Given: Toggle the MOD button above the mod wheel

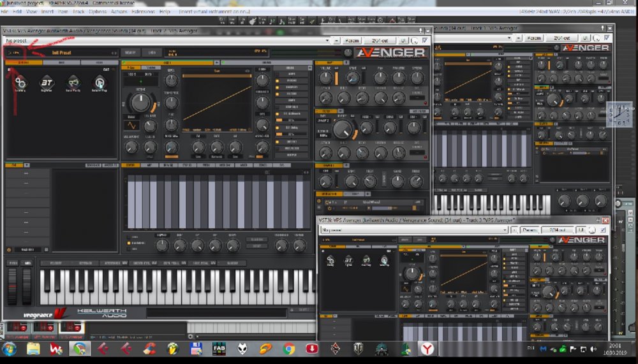Looking at the screenshot, I should [x=27, y=263].
